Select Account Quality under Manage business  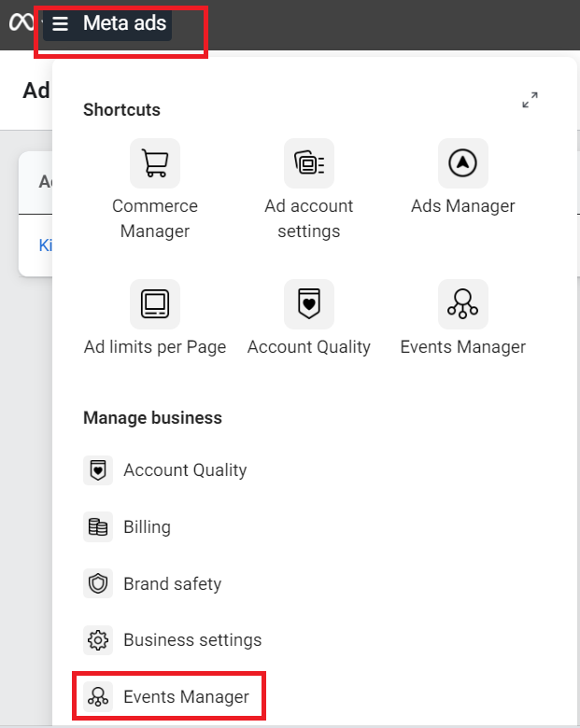tap(165, 470)
